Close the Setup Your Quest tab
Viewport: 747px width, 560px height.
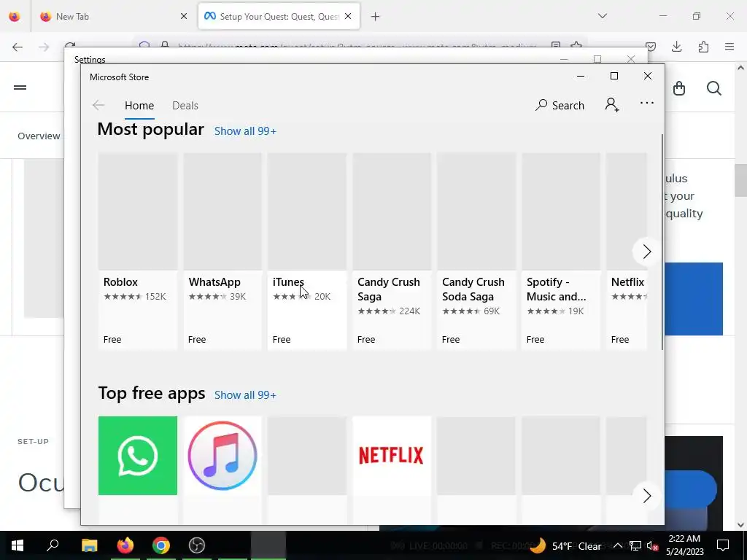(348, 16)
